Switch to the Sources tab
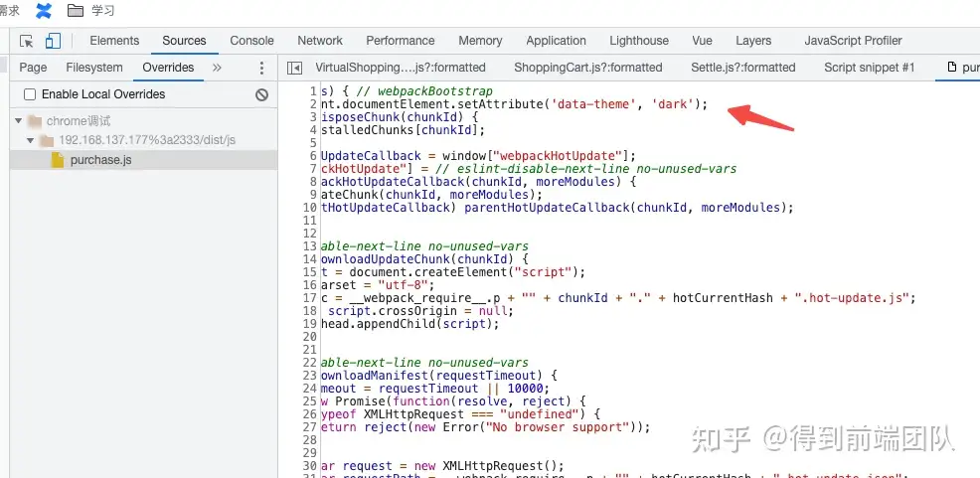This screenshot has height=478, width=980. [184, 41]
